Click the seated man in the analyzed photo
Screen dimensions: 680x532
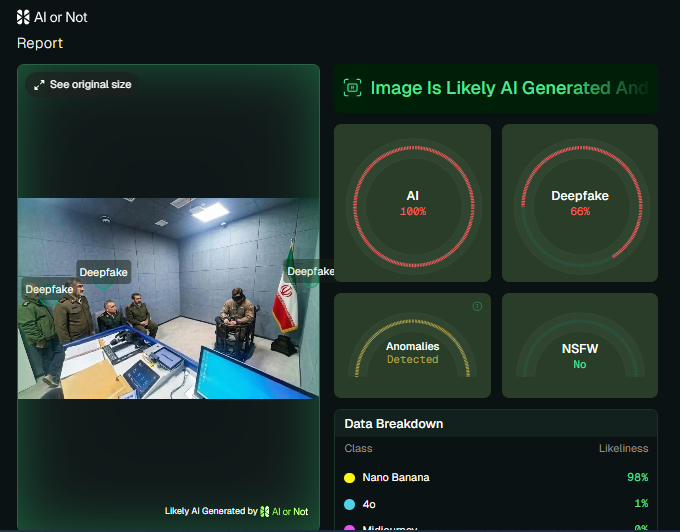click(237, 318)
